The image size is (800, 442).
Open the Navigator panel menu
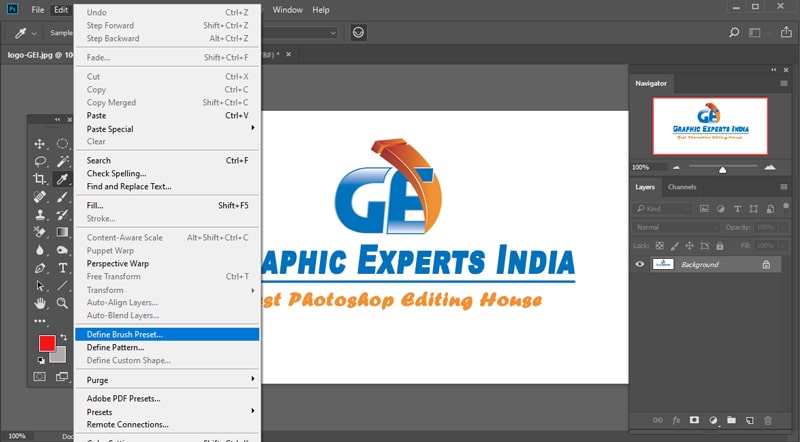(x=784, y=83)
